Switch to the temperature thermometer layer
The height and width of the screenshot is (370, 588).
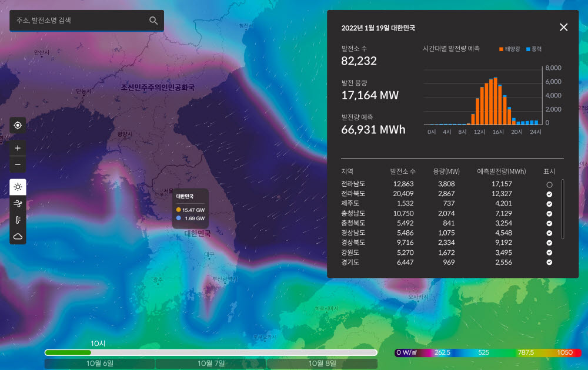pyautogui.click(x=18, y=220)
